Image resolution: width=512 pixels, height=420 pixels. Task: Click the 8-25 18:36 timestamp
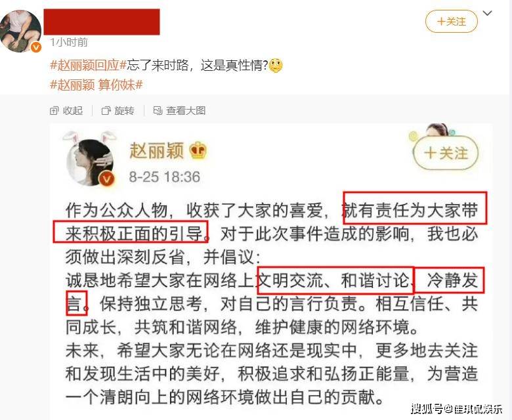(165, 177)
